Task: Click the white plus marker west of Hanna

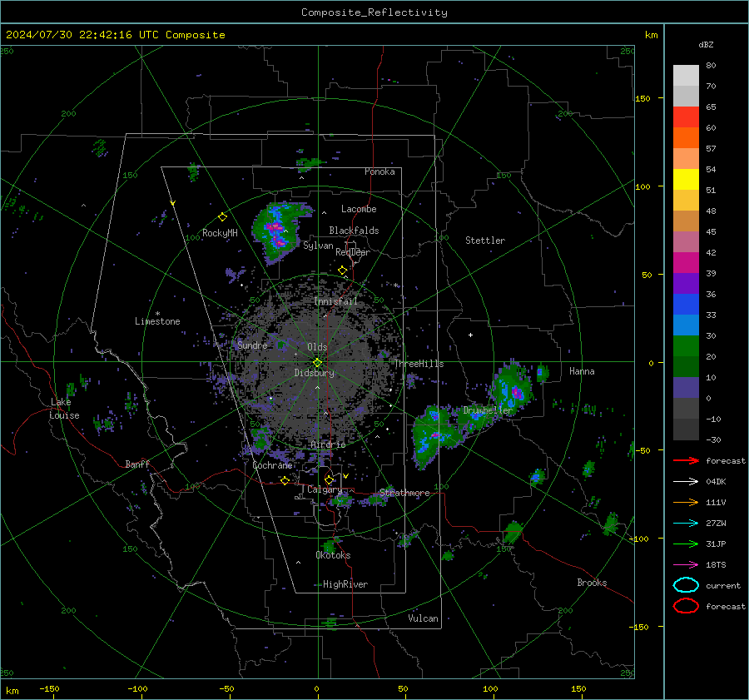Action: point(470,335)
